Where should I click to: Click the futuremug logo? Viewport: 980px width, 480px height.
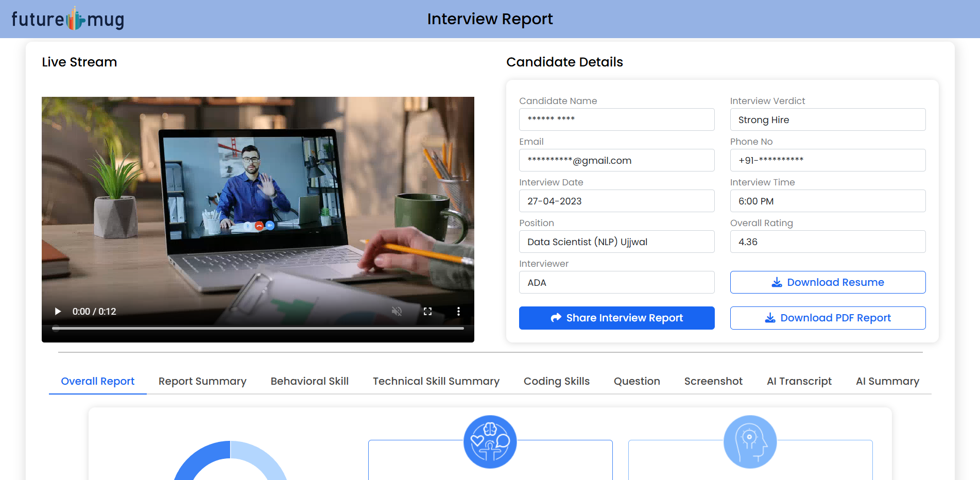click(68, 19)
